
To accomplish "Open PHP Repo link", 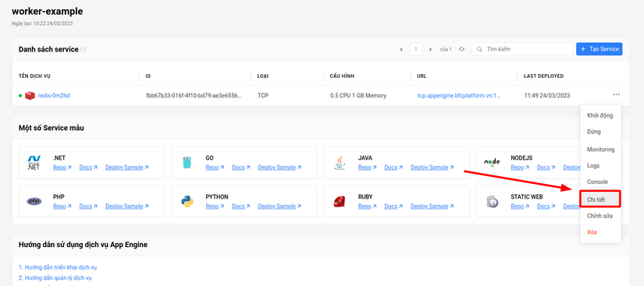I will coord(62,206).
